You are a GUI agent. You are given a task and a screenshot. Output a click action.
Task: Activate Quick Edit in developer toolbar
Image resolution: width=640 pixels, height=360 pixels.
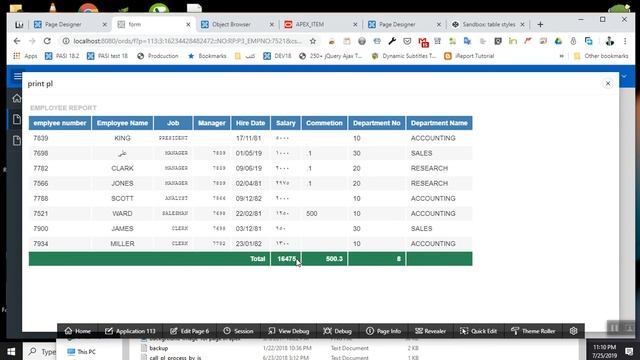(x=478, y=331)
